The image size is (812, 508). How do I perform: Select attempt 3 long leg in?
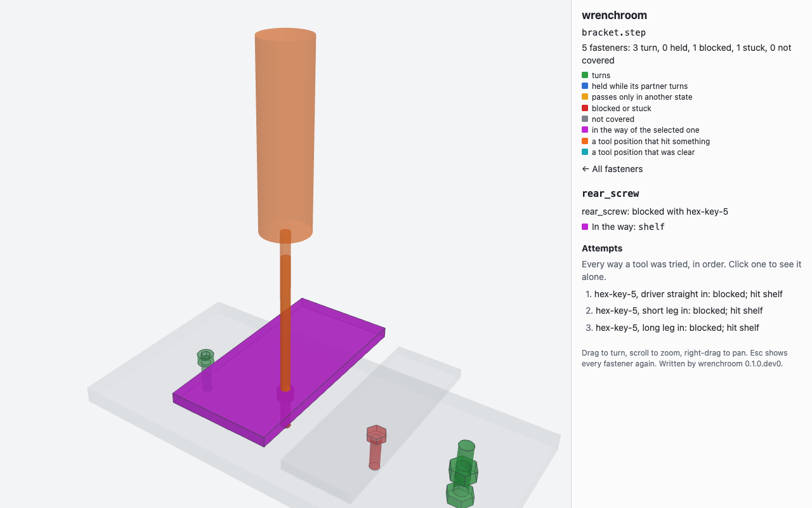pos(677,328)
